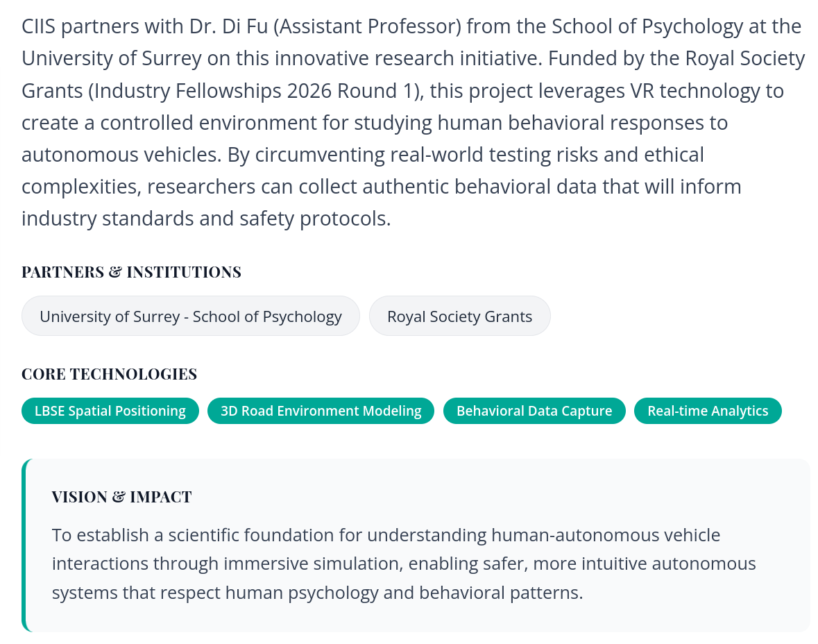Click the teal accent bar on the Vision card
This screenshot has height=644, width=818.
pyautogui.click(x=24, y=545)
